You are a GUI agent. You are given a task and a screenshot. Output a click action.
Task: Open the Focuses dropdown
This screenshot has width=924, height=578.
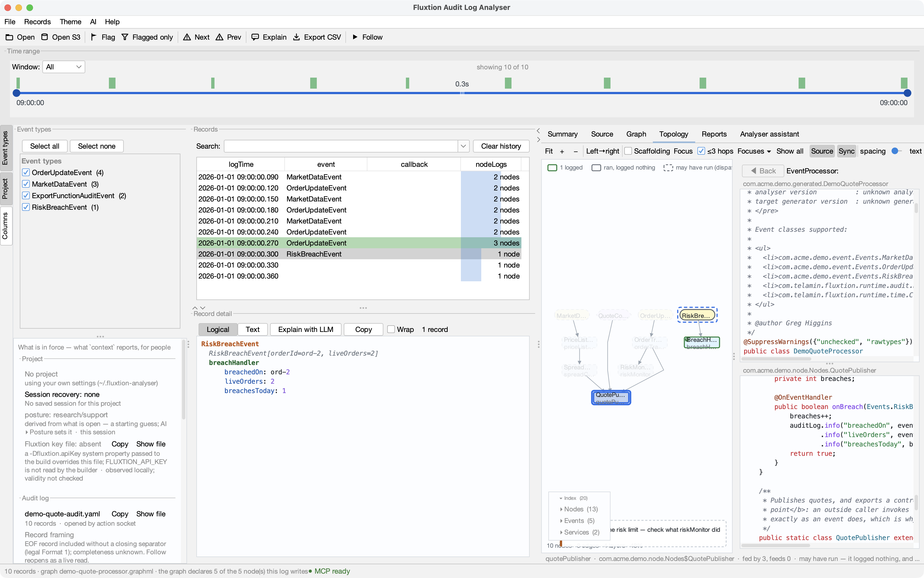point(754,151)
